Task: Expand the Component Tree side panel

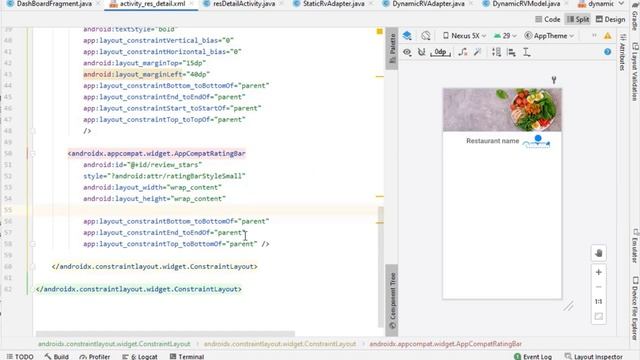Action: [392, 300]
